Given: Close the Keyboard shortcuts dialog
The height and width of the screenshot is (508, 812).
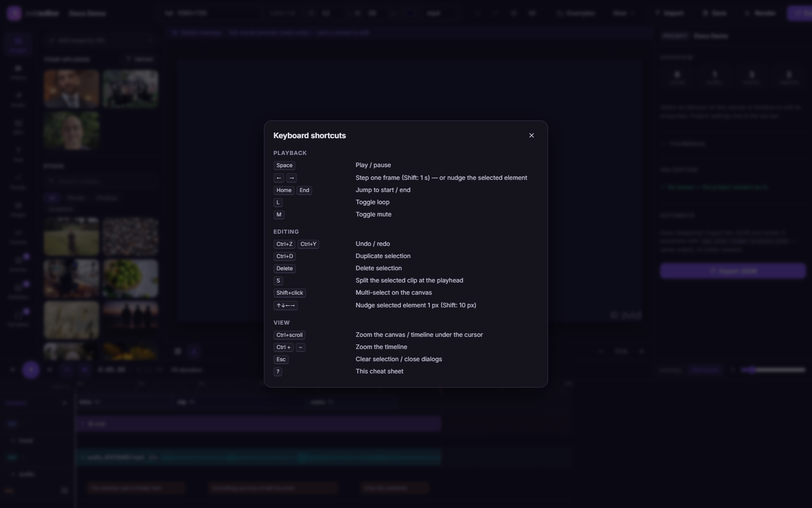Looking at the screenshot, I should coord(531,135).
